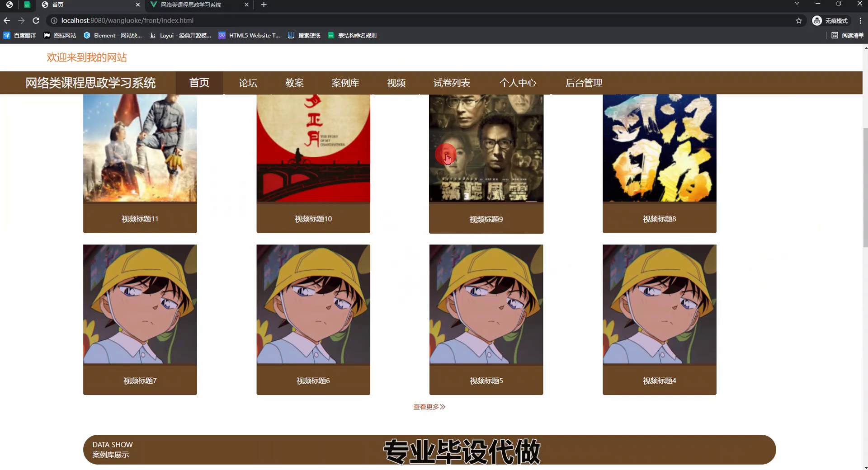
Task: Click the 视频标题11 caption
Action: tap(140, 219)
